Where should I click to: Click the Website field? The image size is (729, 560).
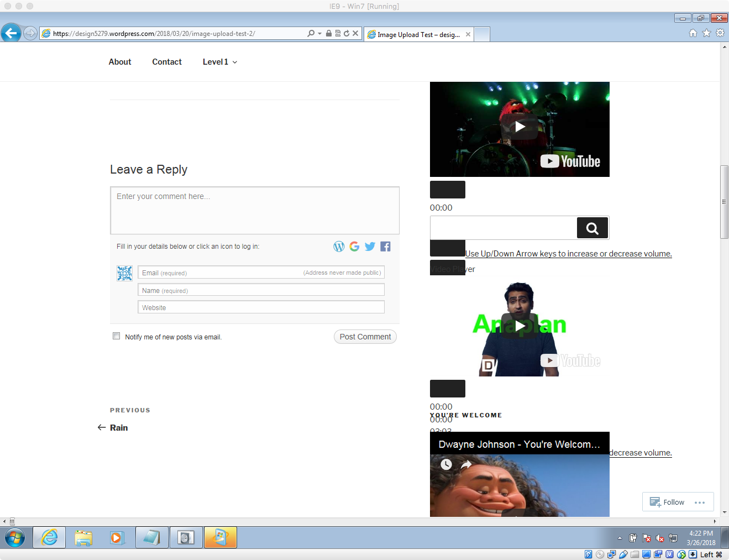pyautogui.click(x=261, y=307)
